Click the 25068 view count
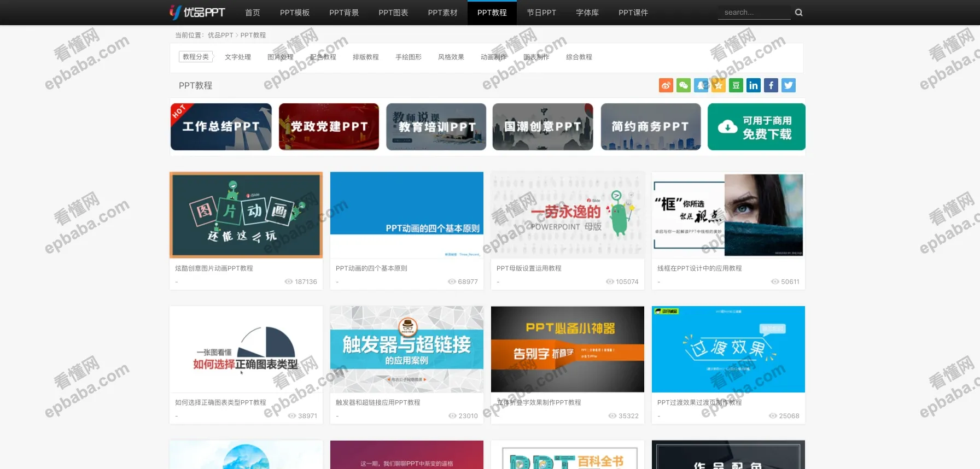Image resolution: width=980 pixels, height=469 pixels. click(789, 416)
